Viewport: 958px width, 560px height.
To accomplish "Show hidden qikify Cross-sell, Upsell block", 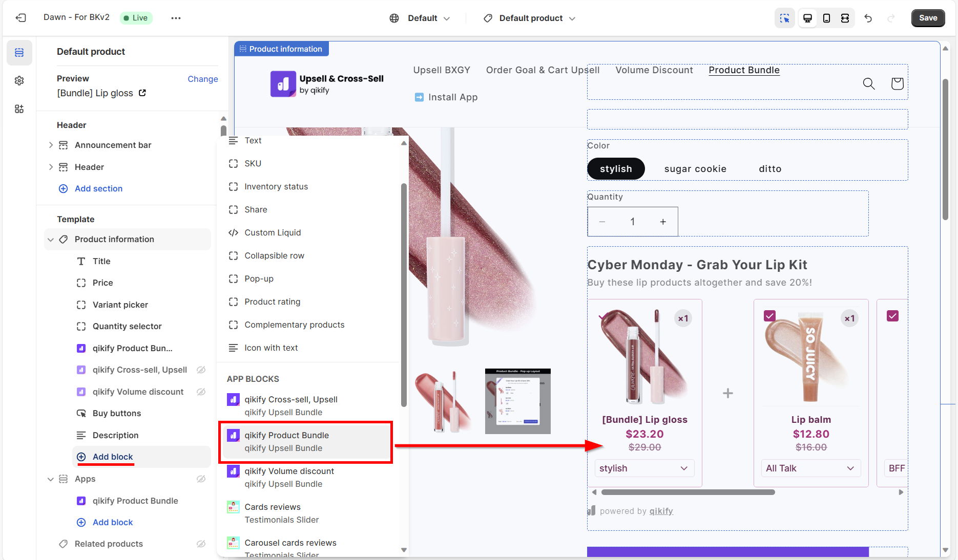I will tap(201, 370).
